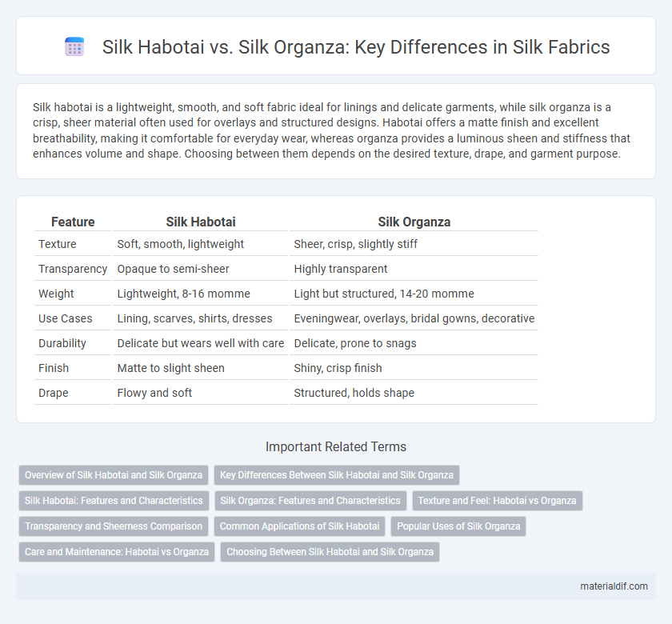This screenshot has width=672, height=624.
Task: Click cell 'Delicate, prone to snags'
Action: (414, 343)
